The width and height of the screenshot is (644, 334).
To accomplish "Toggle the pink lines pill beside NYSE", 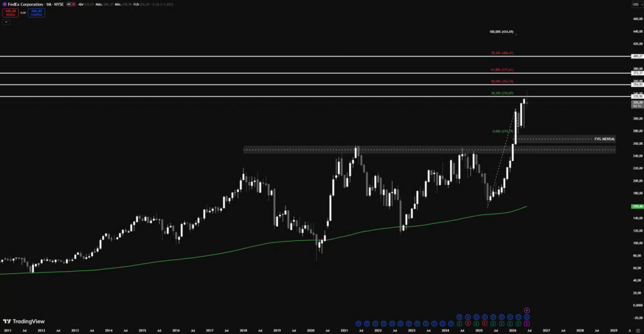I will point(74,4).
